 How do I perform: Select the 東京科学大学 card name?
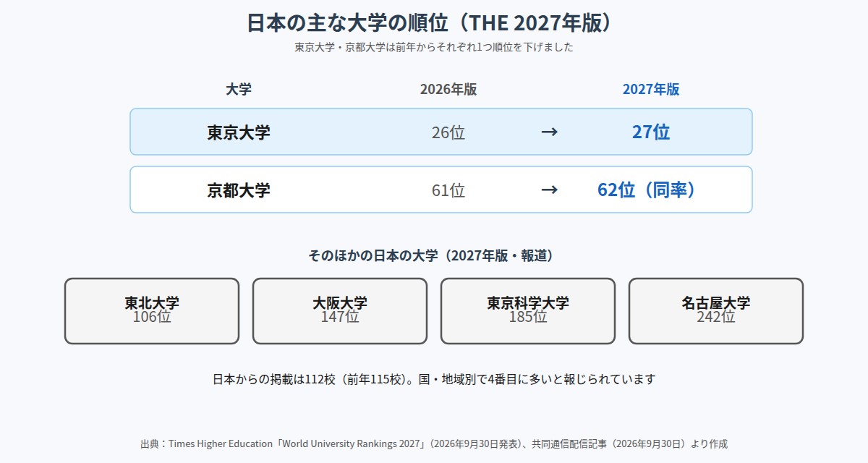(x=528, y=303)
